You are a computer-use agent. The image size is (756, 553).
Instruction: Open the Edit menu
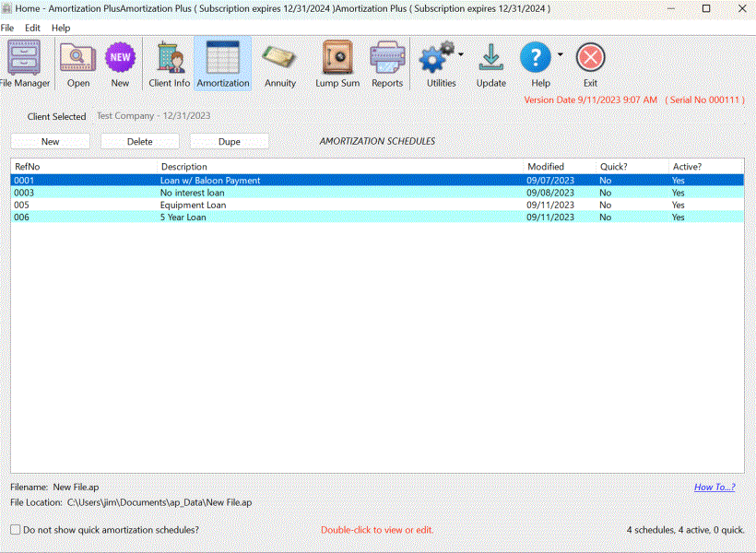click(32, 28)
